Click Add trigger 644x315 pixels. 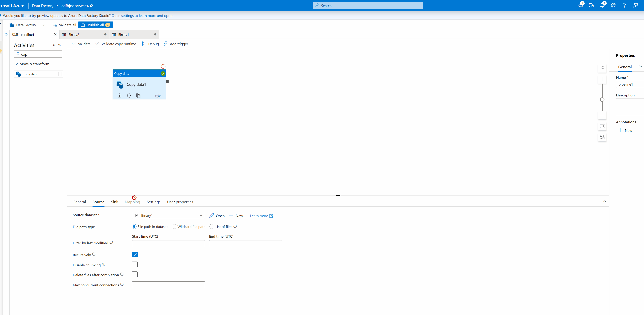tap(176, 44)
